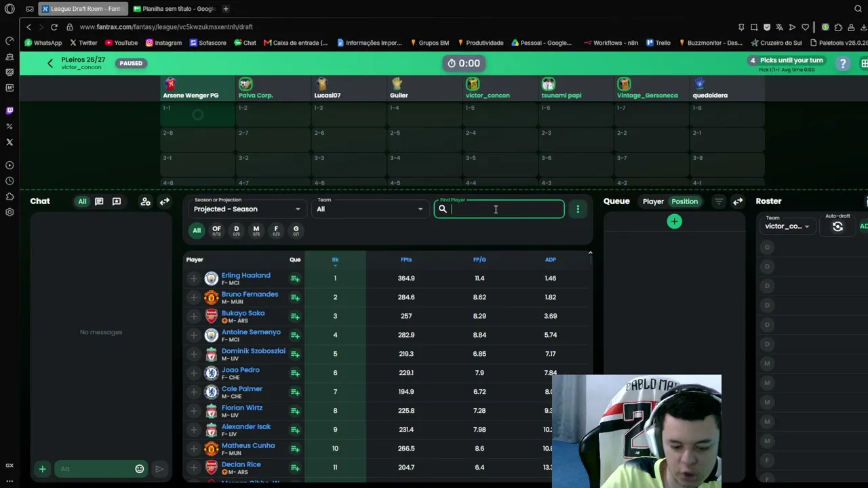Click the plus icon beside Florian Wirtz
Screen dimensions: 868x488
[193, 411]
